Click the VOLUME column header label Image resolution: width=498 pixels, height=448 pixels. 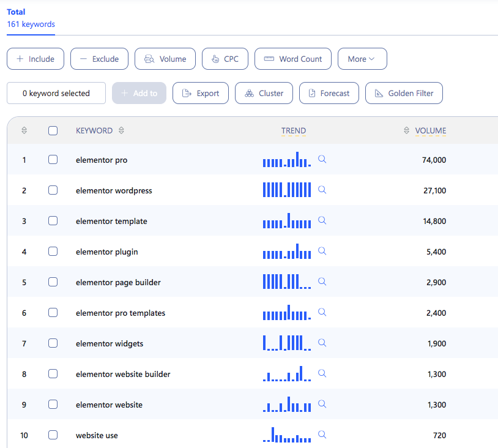[430, 130]
